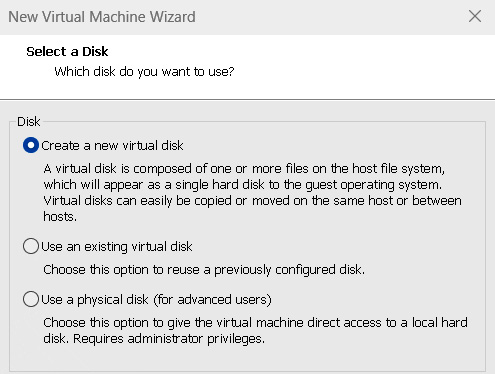Click the Virtual disks can easily be copied line
Viewport: 495px width, 374px height.
252,201
